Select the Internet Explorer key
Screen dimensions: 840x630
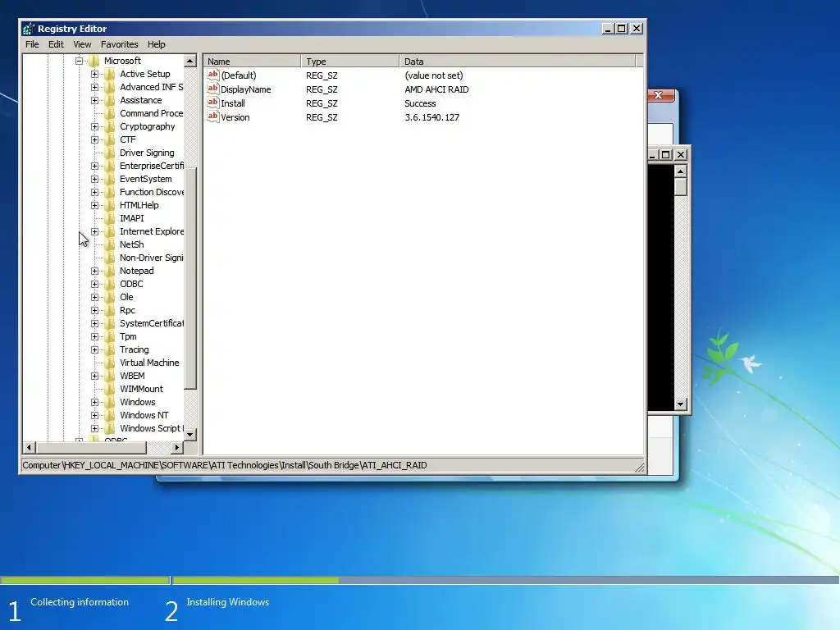tap(152, 231)
